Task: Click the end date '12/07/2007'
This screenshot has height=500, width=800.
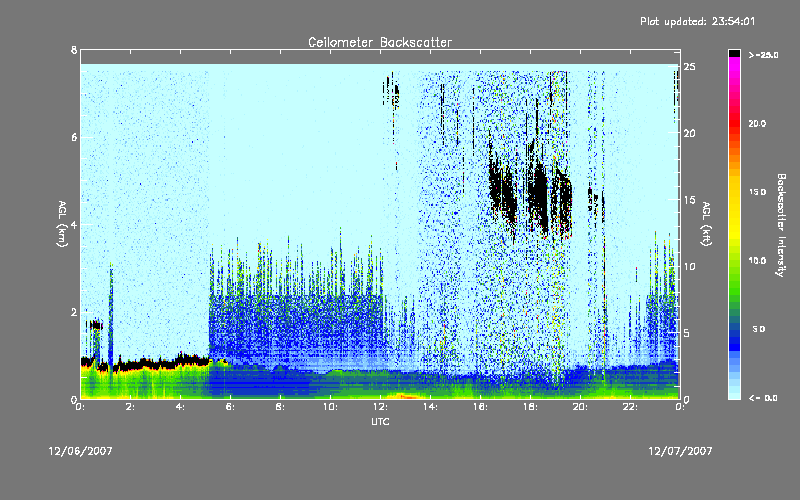Action: pos(680,451)
